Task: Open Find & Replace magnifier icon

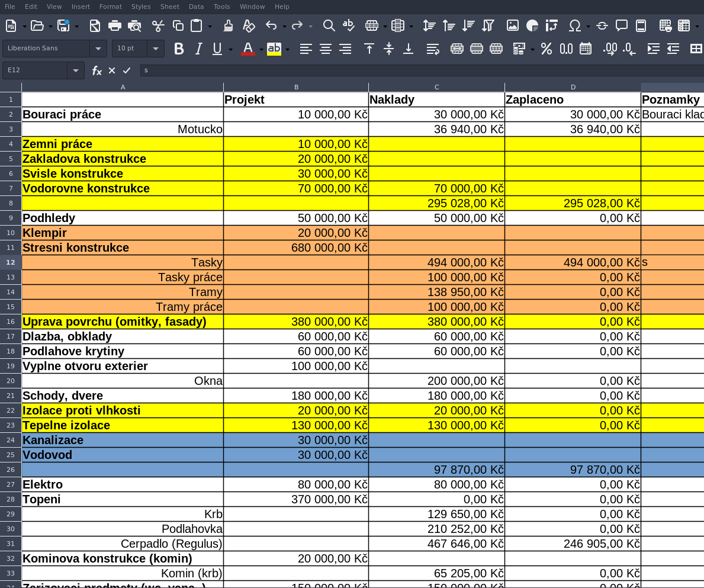Action: pos(329,25)
